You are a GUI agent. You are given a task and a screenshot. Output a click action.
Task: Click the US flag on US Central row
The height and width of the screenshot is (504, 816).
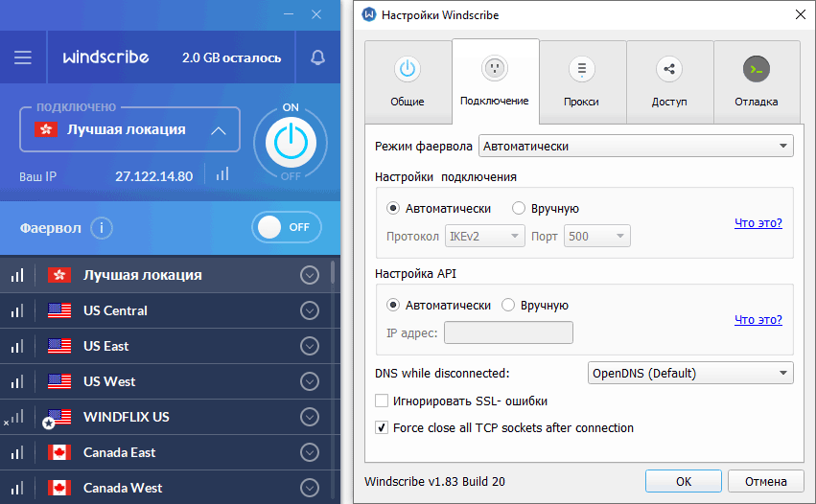(x=59, y=310)
